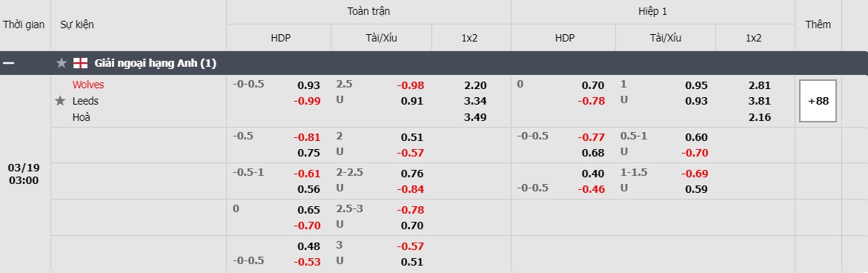Open the +88 more markets button
Image resolution: width=868 pixels, height=273 pixels.
[x=818, y=101]
